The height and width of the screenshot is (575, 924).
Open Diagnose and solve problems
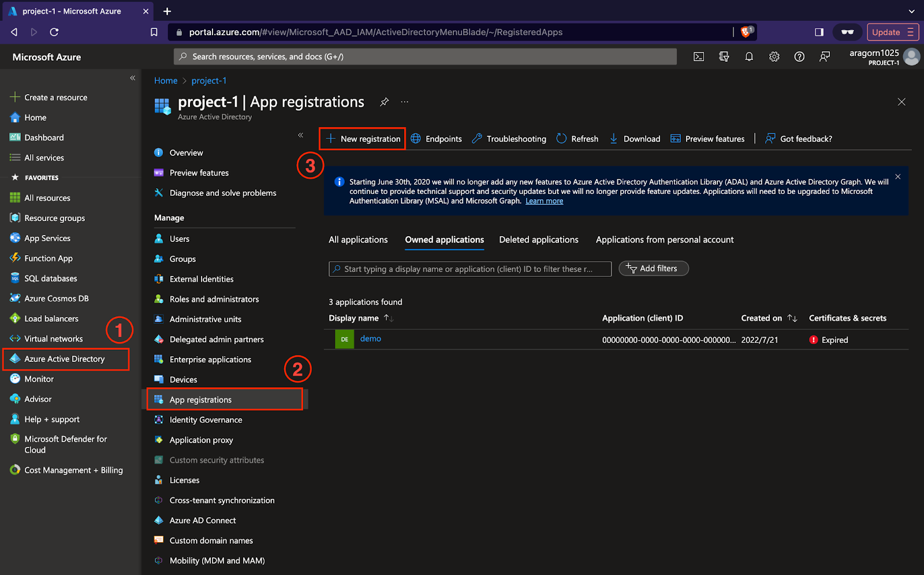215,193
